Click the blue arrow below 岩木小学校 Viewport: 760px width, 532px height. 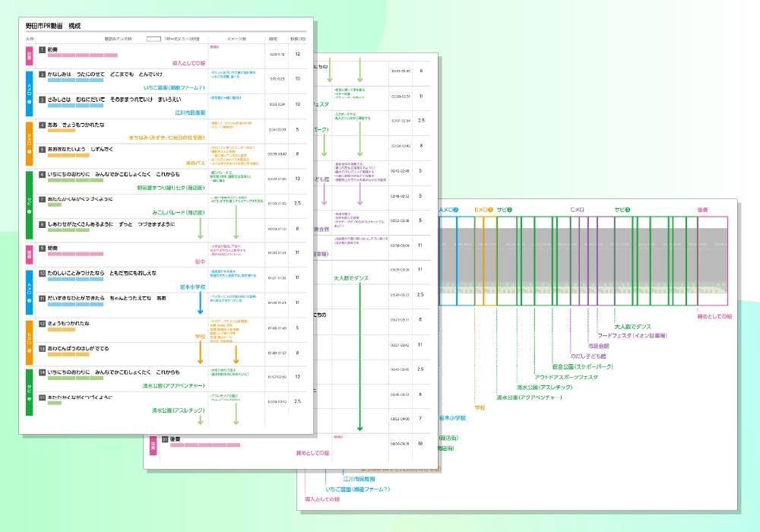tap(200, 305)
